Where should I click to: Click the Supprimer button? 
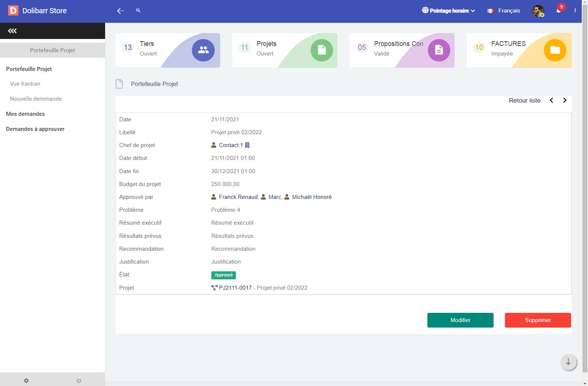point(538,320)
